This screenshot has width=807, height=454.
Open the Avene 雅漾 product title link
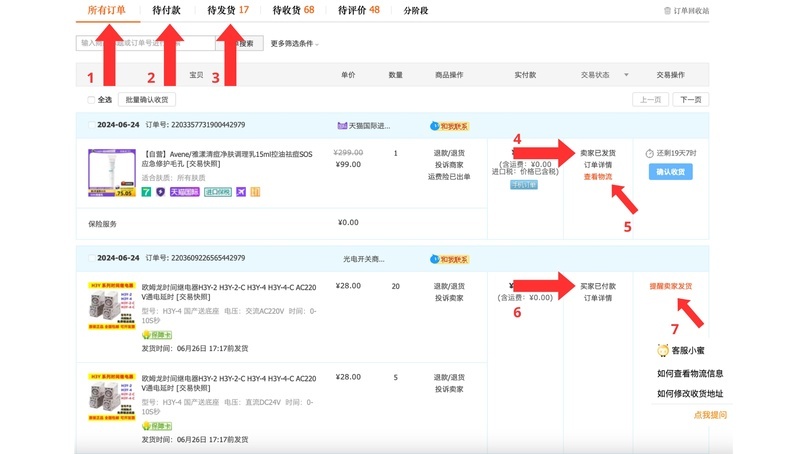[x=227, y=159]
